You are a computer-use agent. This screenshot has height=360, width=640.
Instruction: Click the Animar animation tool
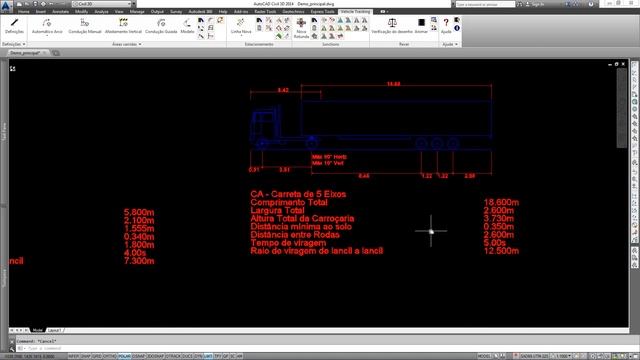click(x=421, y=26)
